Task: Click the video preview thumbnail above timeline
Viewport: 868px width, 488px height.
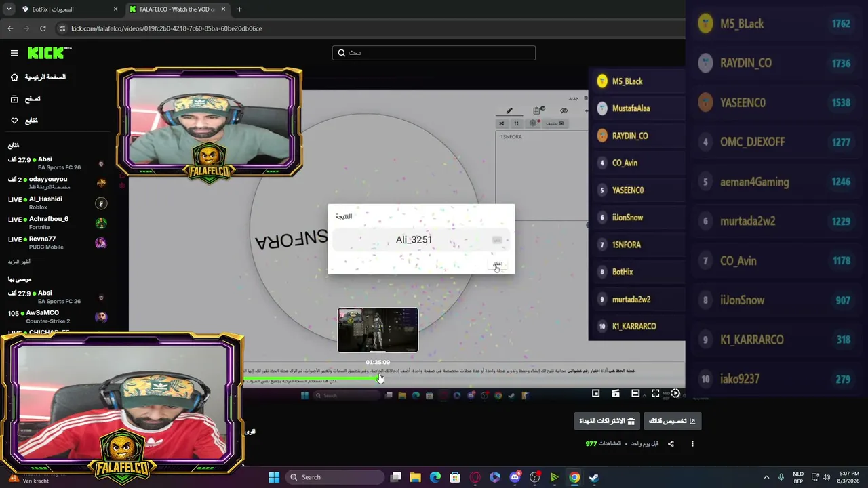Action: click(x=378, y=330)
